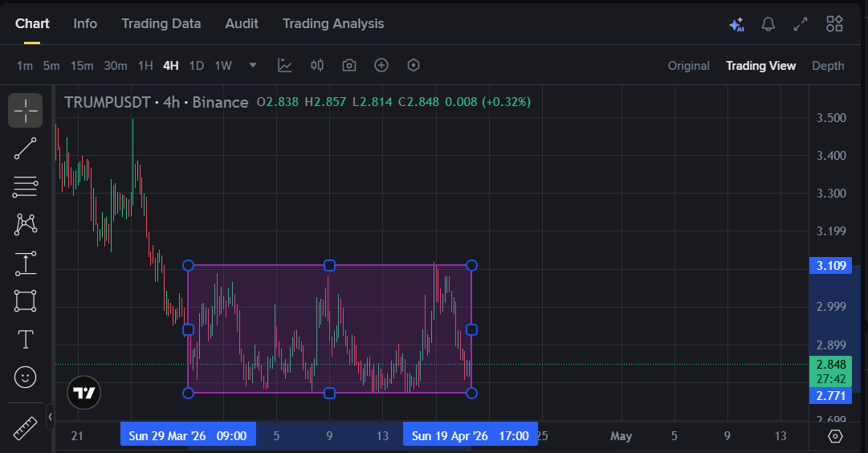Set interval to 1D
The image size is (868, 453).
click(197, 66)
